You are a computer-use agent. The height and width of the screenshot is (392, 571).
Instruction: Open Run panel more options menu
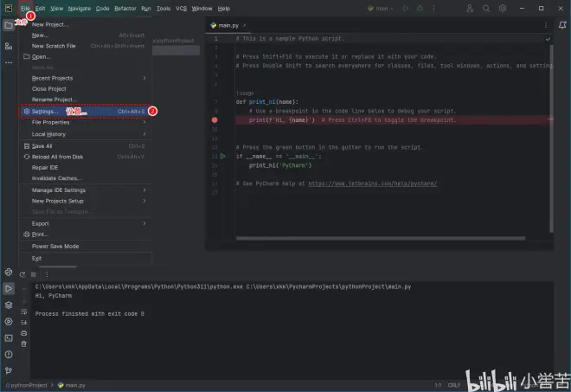[47, 274]
